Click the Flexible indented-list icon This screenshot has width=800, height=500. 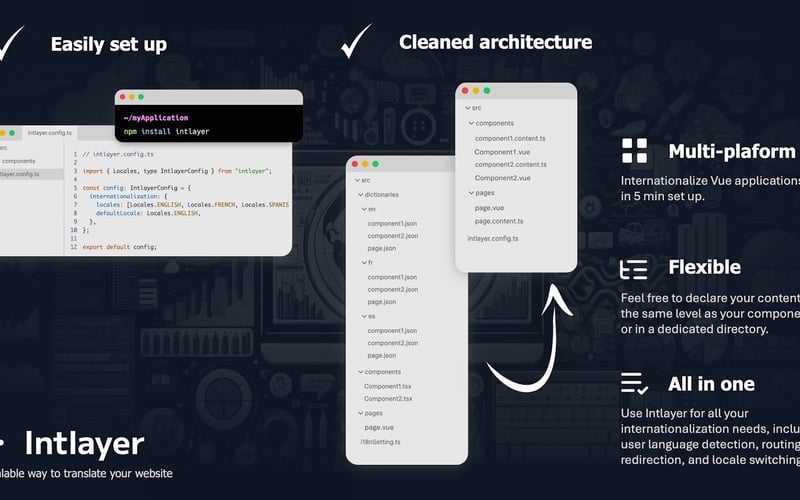[634, 269]
